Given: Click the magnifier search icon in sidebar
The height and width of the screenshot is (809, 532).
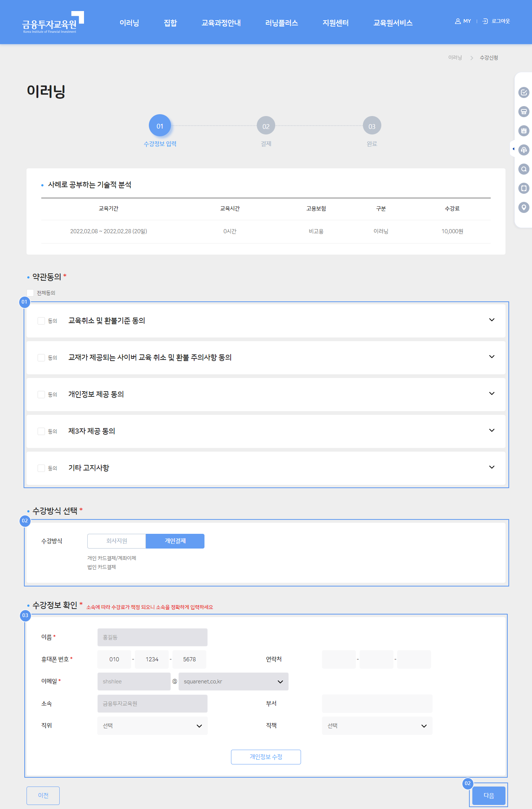Looking at the screenshot, I should 524,169.
